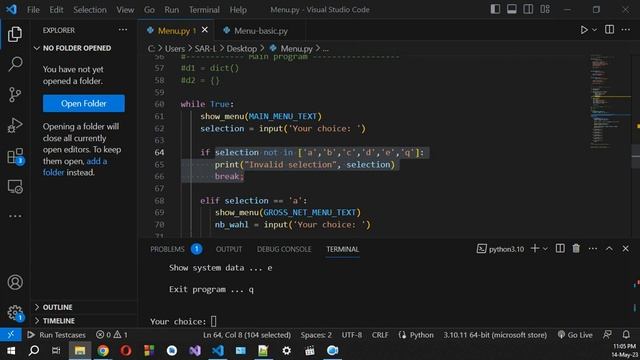
Task: Kill terminal with trash icon
Action: pyautogui.click(x=576, y=248)
